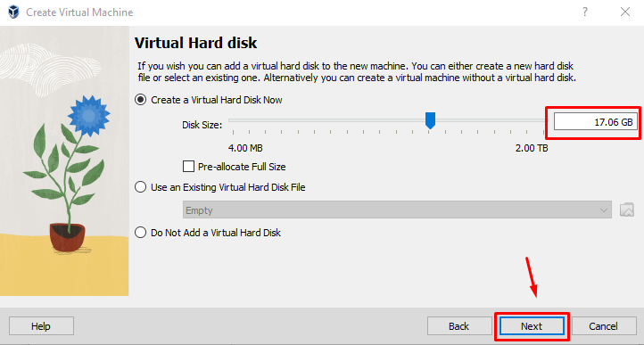Screen dimensions: 644x345
Task: Enable Pre-allocate Full Size checkbox
Action: (x=188, y=167)
